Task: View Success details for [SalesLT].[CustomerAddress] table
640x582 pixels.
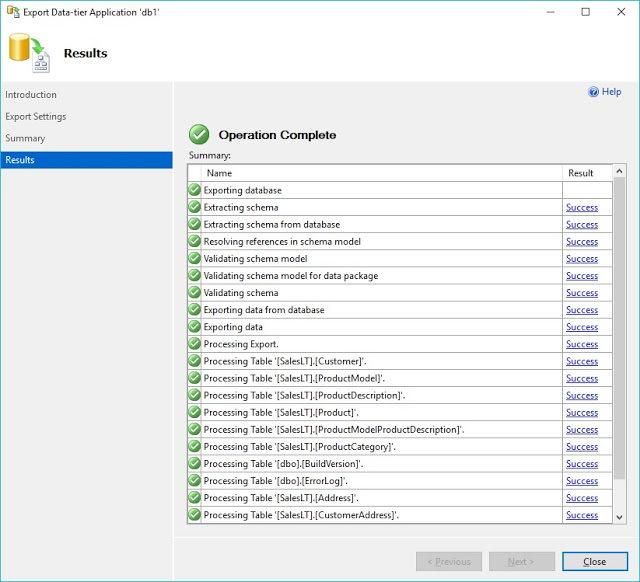Action: (x=582, y=515)
